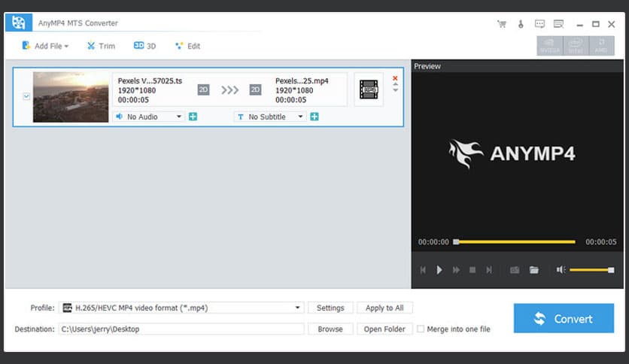This screenshot has width=629, height=364.
Task: Add subtitle with plus icon
Action: 314,117
